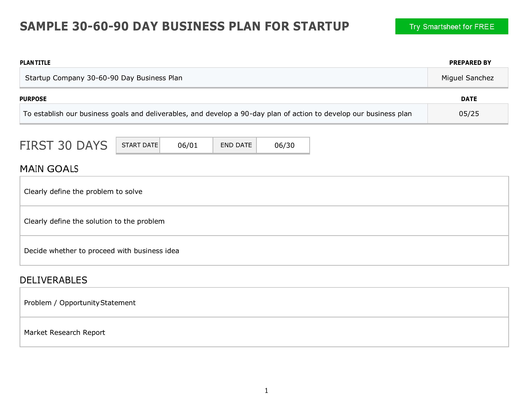Click the document title at the top

point(185,26)
